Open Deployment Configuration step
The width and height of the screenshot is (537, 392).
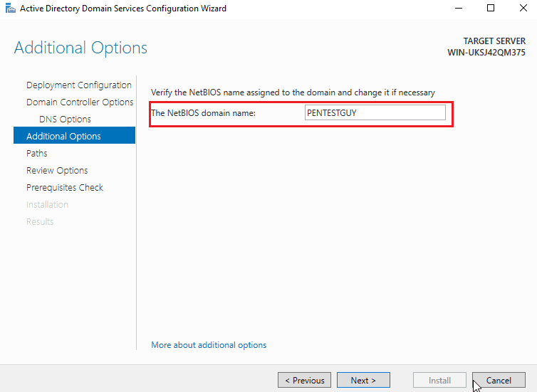point(79,85)
